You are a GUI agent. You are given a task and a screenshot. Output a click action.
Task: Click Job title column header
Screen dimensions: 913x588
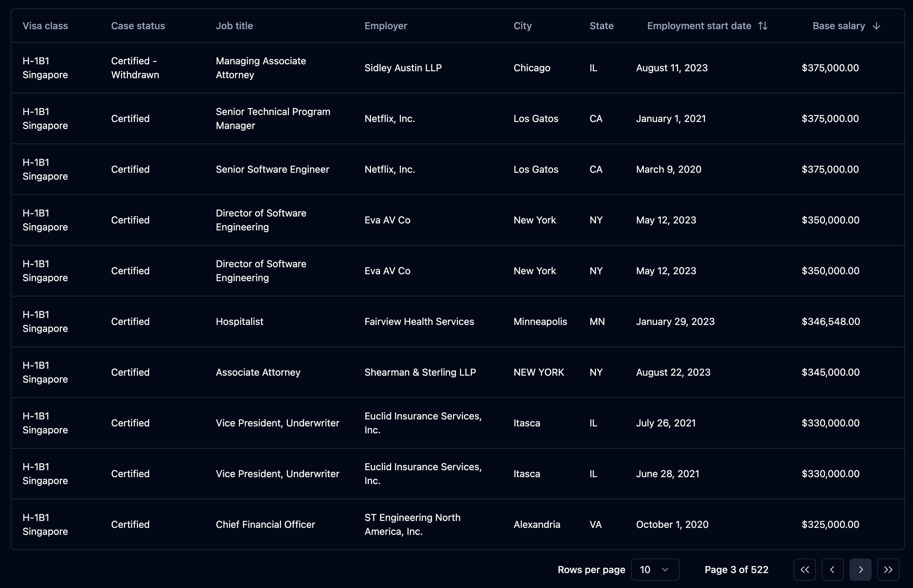pyautogui.click(x=234, y=26)
